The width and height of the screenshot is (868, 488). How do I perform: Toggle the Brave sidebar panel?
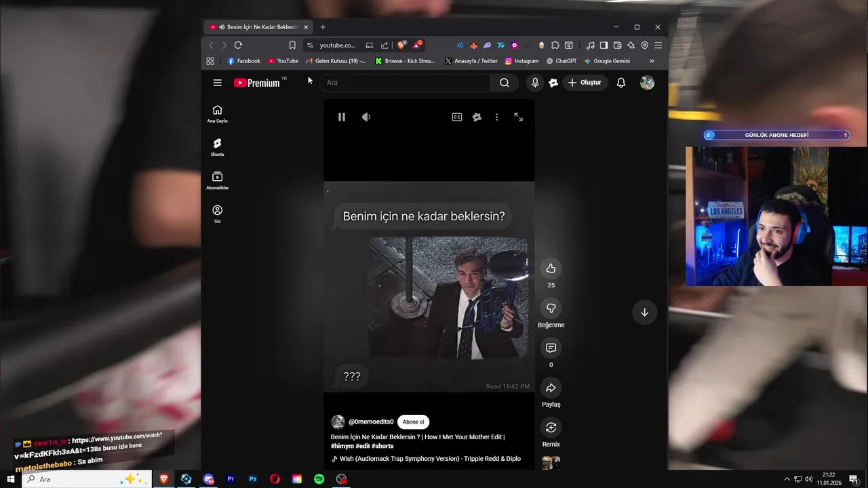pos(604,45)
